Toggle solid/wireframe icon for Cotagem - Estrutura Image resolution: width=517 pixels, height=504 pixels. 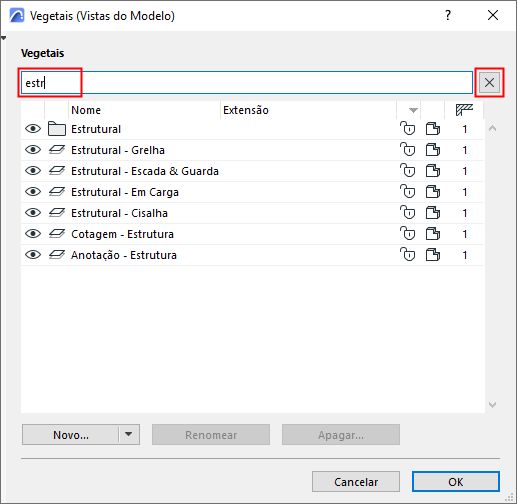coord(433,234)
